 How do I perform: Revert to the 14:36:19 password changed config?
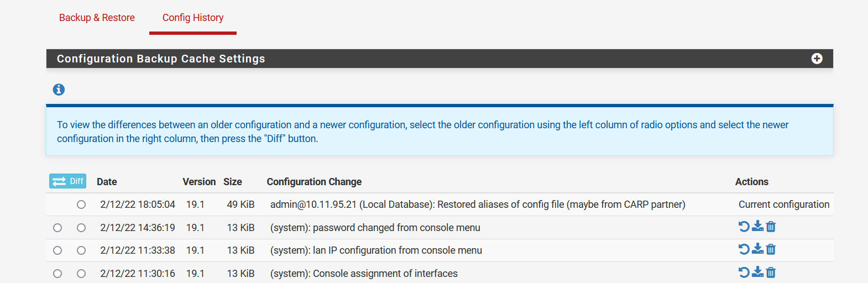tap(744, 227)
